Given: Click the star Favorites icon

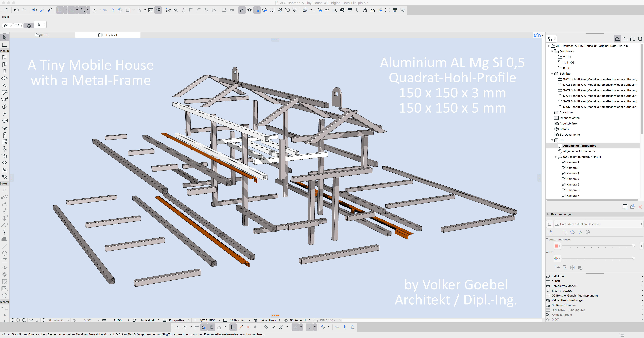Looking at the screenshot, I should coord(249,10).
